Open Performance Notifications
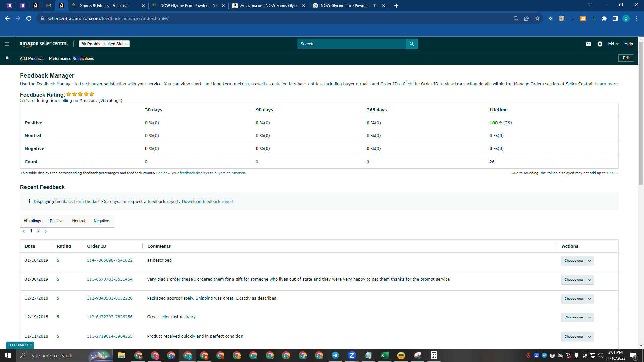Screen dimensions: 644x362 click(x=71, y=59)
